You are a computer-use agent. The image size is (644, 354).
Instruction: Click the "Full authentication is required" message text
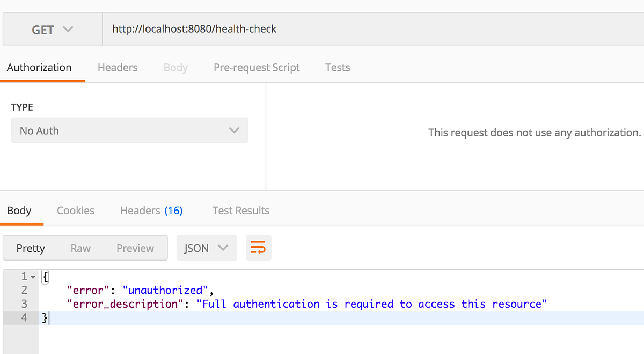click(372, 304)
